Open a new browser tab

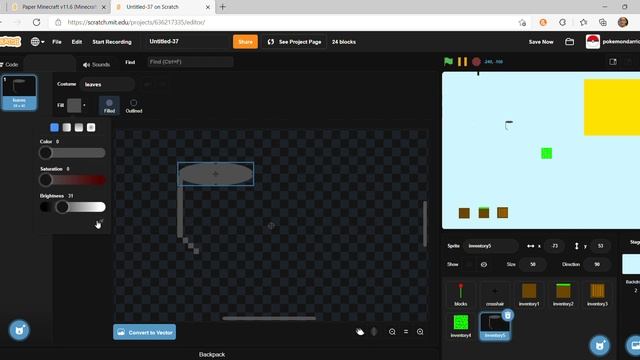[223, 7]
